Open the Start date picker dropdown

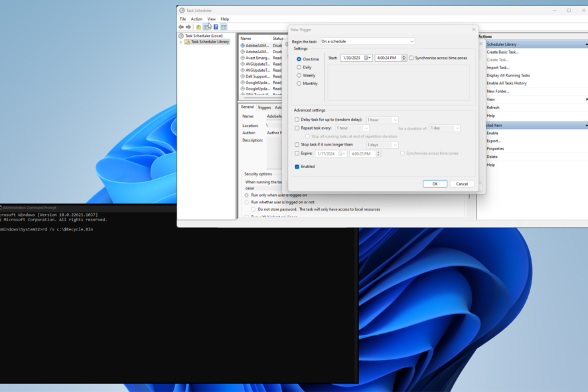tap(370, 58)
